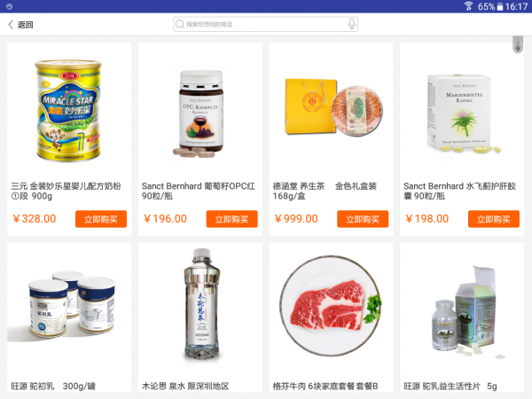Focus the product search input field
532x399 pixels.
point(265,25)
